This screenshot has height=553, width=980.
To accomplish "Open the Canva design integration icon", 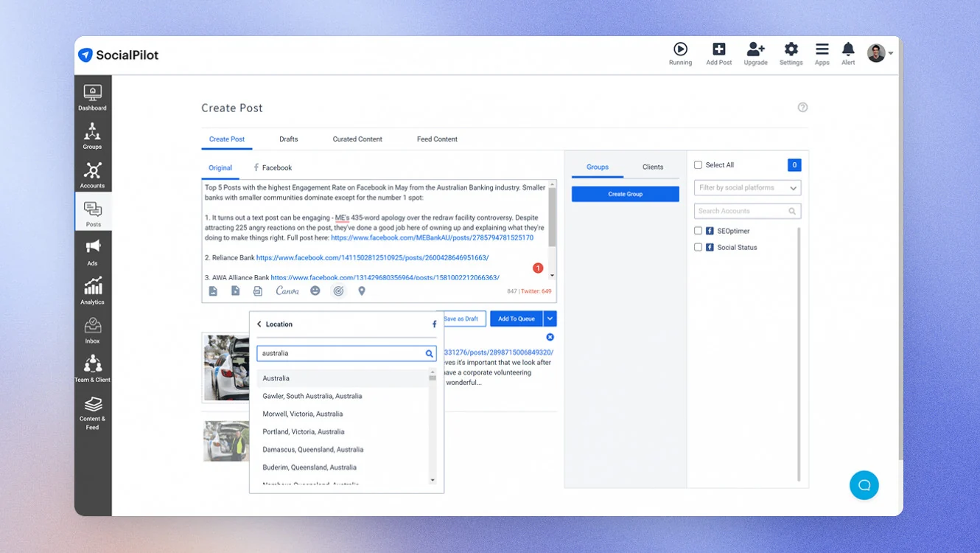I will click(x=287, y=291).
